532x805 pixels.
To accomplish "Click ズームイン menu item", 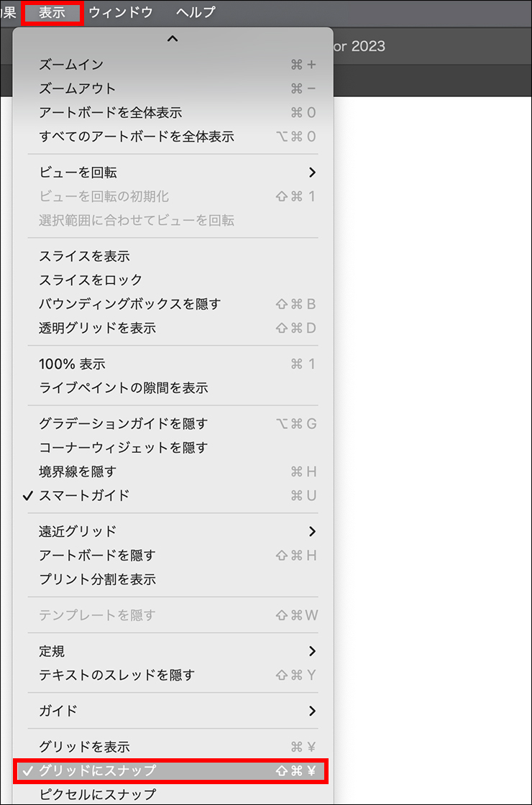I will click(72, 65).
